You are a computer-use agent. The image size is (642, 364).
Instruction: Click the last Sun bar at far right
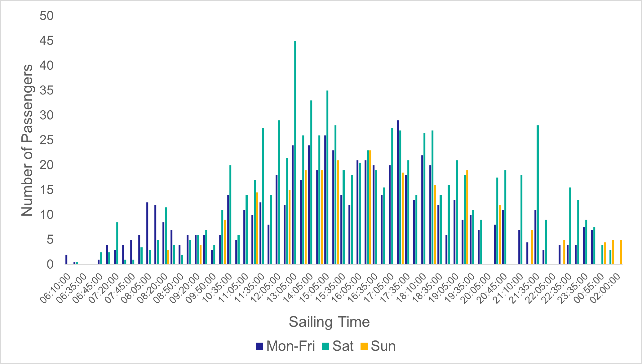pos(621,252)
